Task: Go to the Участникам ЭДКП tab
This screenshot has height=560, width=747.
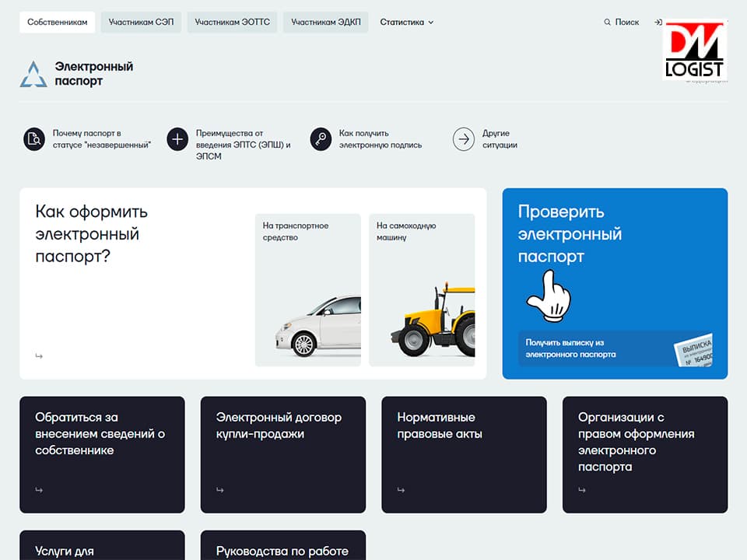Action: pos(326,22)
